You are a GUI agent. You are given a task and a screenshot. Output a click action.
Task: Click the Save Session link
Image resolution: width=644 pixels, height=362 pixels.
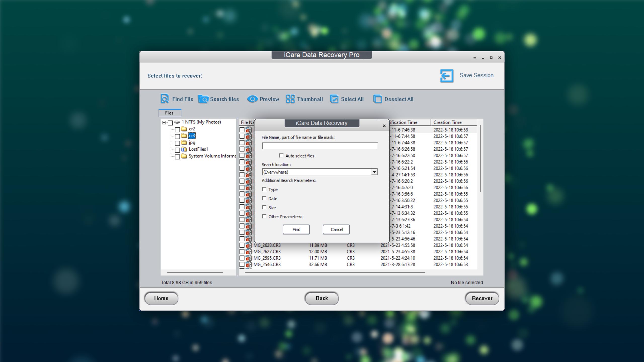476,75
